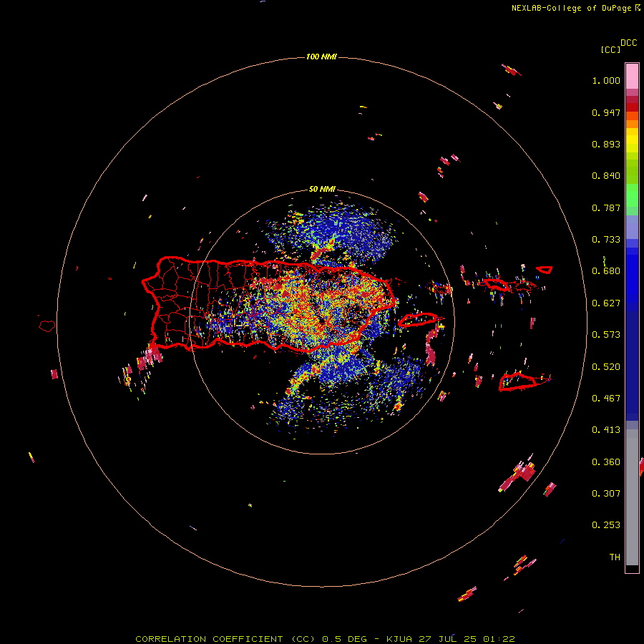Image resolution: width=644 pixels, height=644 pixels.
Task: Click the 0.947 value on color scale
Action: point(606,112)
